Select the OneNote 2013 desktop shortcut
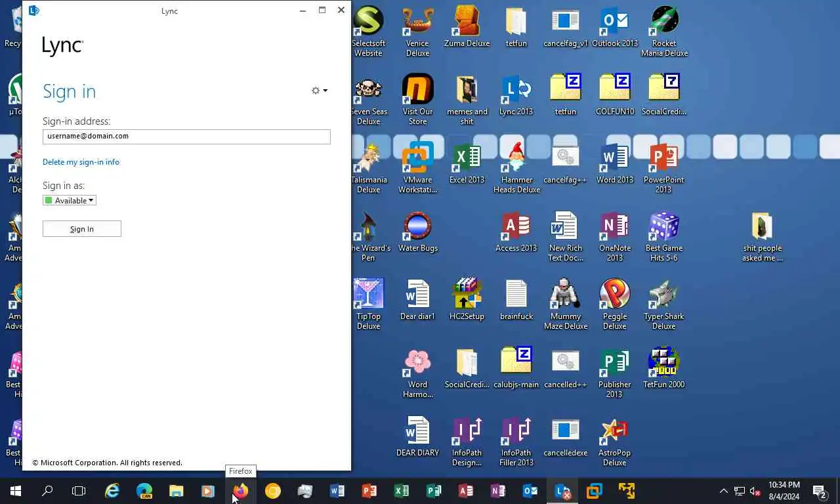 [615, 236]
